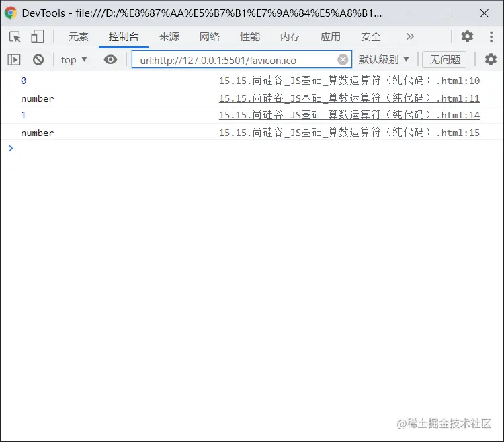Open the 来源 (Sources) tab

[x=169, y=37]
